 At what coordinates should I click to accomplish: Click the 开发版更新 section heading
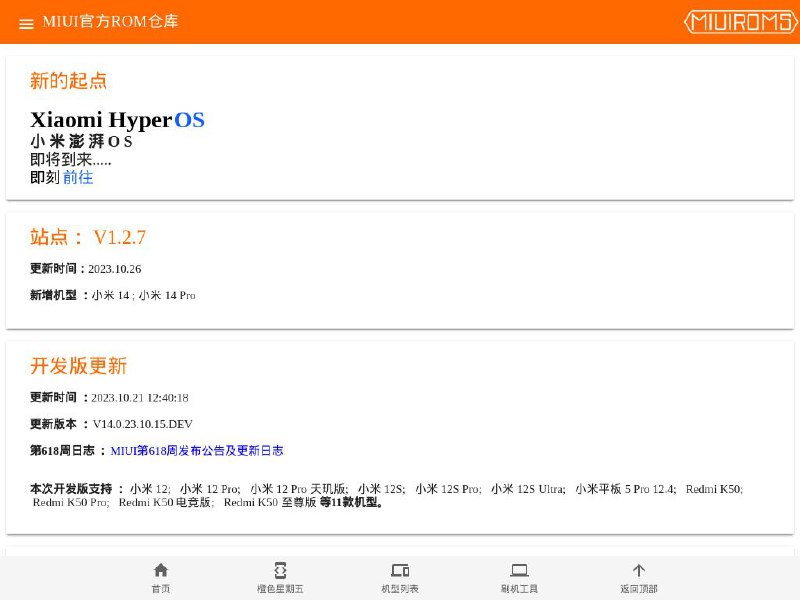(x=78, y=366)
